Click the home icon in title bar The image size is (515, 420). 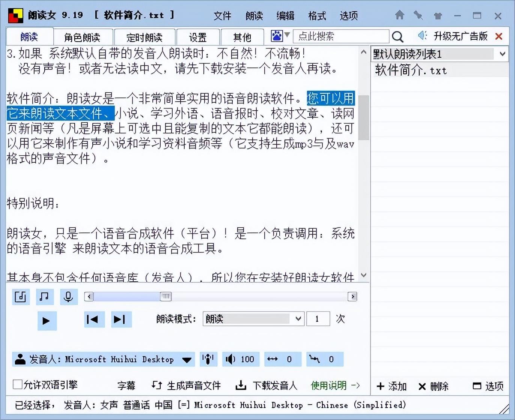tap(400, 15)
